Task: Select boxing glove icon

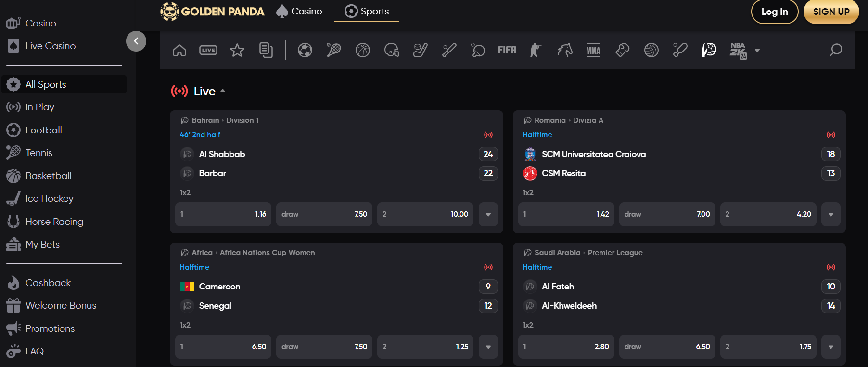Action: [623, 50]
